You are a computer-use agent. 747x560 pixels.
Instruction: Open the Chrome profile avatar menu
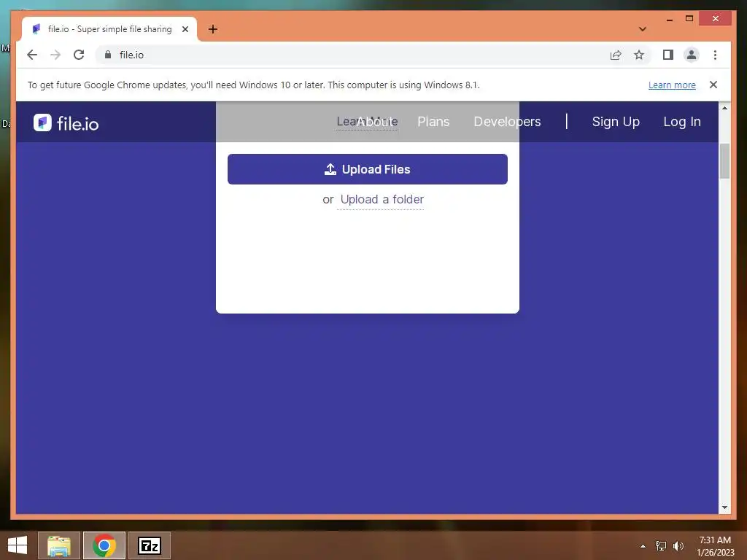click(692, 55)
